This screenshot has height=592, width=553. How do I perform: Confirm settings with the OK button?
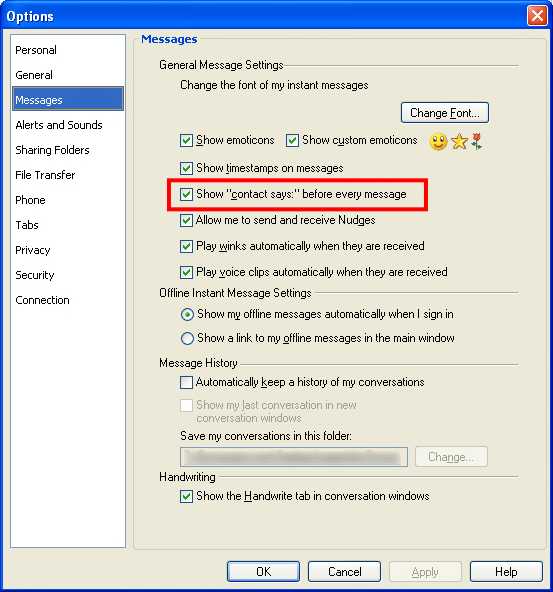coord(263,572)
